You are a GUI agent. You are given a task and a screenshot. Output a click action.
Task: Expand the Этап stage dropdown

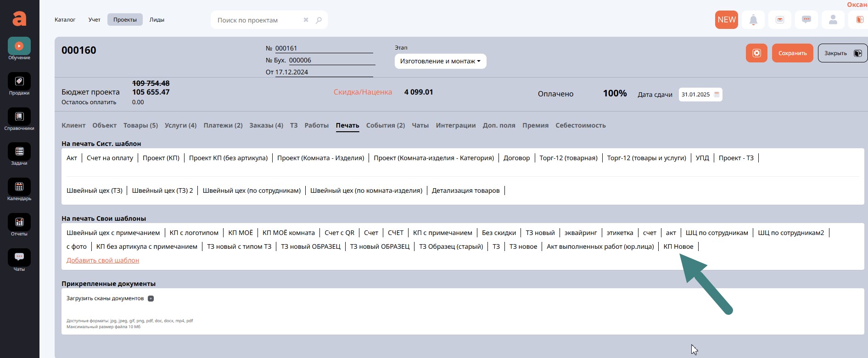point(440,61)
